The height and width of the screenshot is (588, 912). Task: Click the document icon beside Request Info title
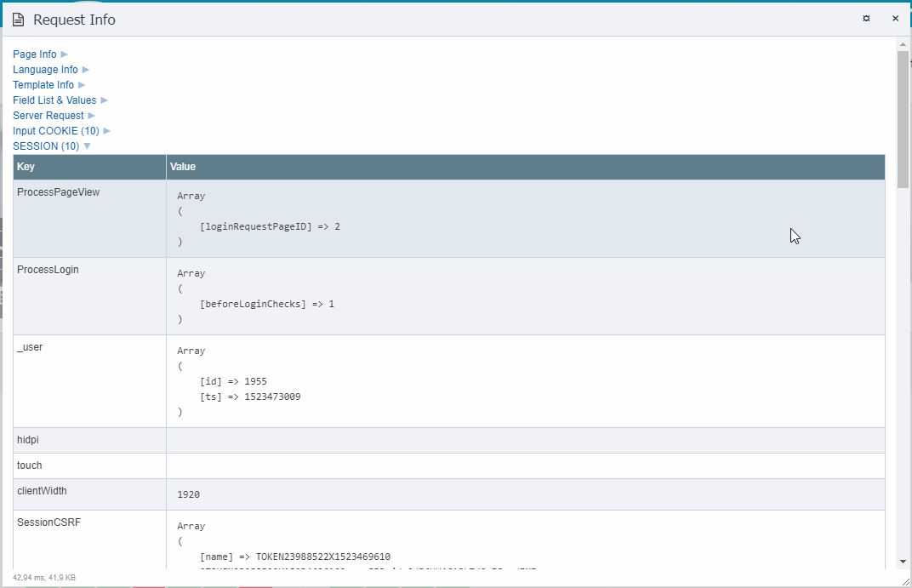[x=18, y=20]
